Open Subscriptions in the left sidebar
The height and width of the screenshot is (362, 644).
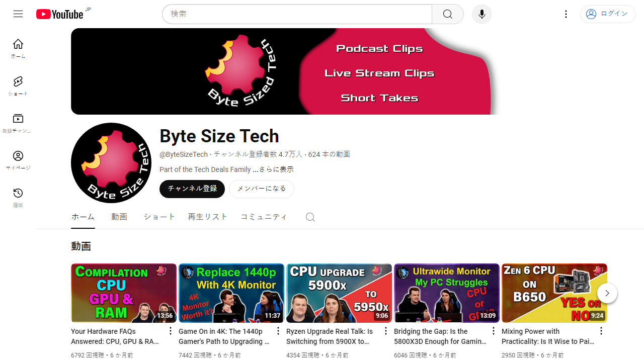[18, 123]
